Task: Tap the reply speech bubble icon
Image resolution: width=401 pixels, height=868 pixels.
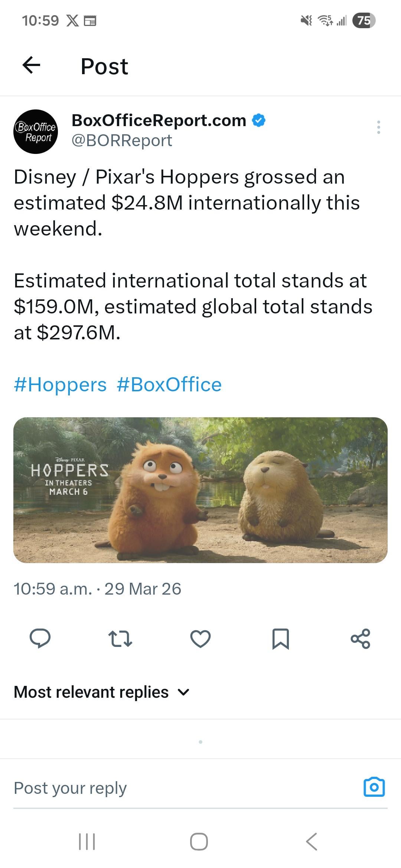Action: pos(40,638)
